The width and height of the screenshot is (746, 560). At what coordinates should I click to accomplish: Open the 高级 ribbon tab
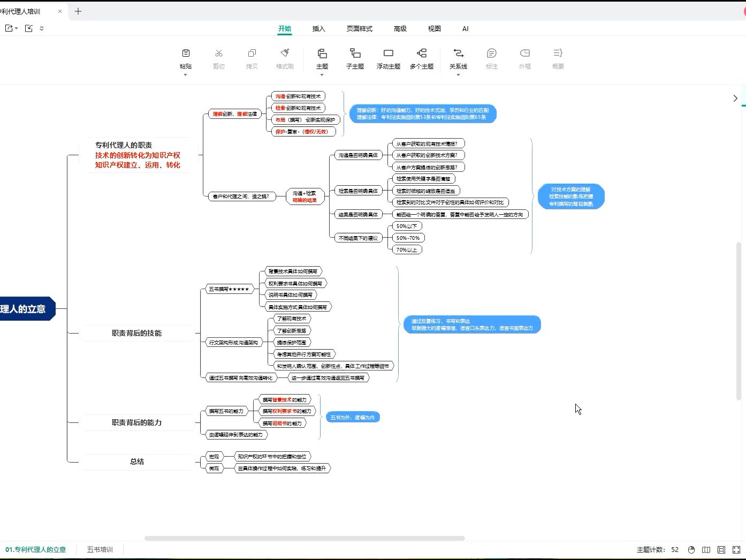[400, 29]
